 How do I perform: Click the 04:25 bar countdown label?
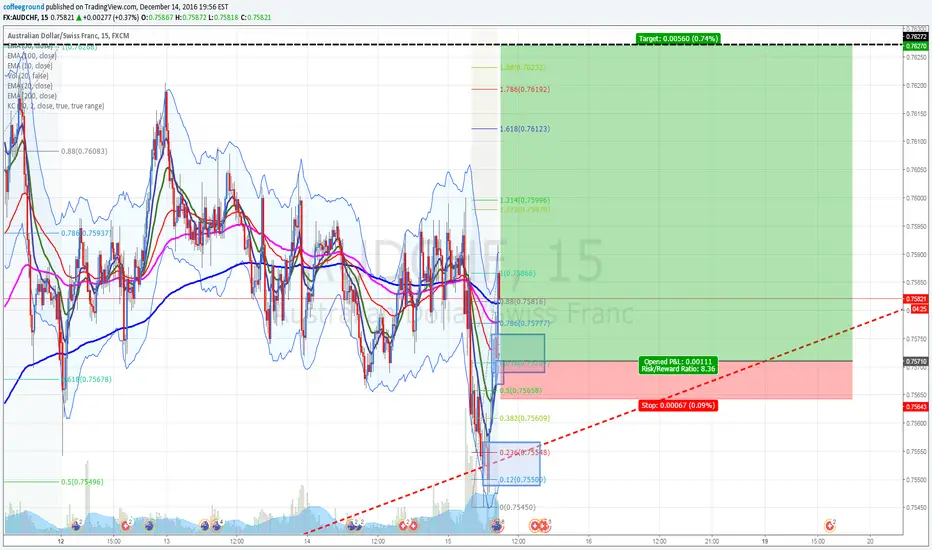(x=919, y=309)
